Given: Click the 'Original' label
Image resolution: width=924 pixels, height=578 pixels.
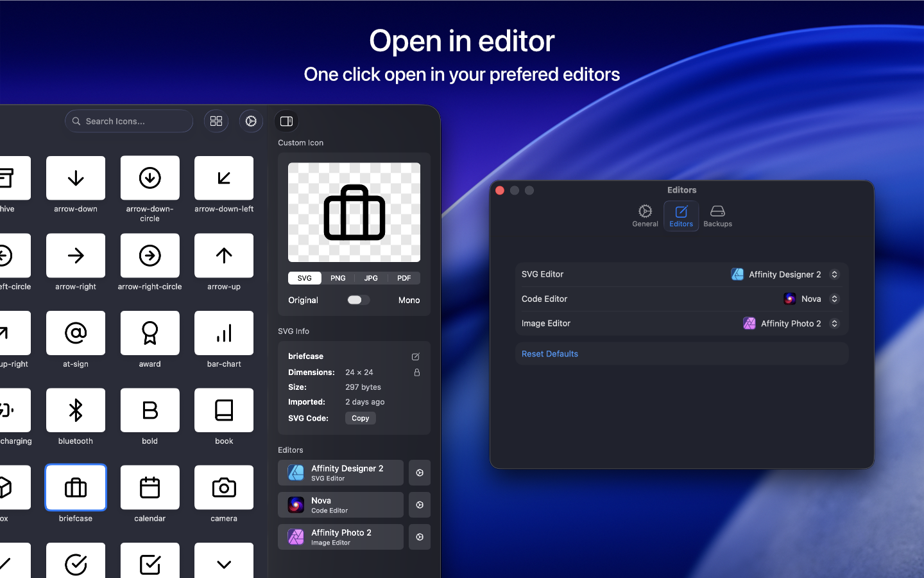Looking at the screenshot, I should (304, 300).
